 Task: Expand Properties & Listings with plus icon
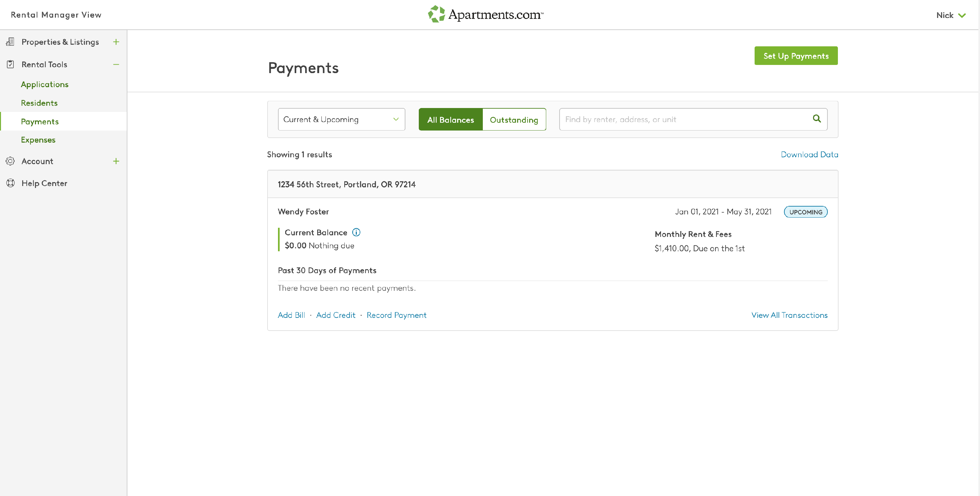(x=116, y=42)
